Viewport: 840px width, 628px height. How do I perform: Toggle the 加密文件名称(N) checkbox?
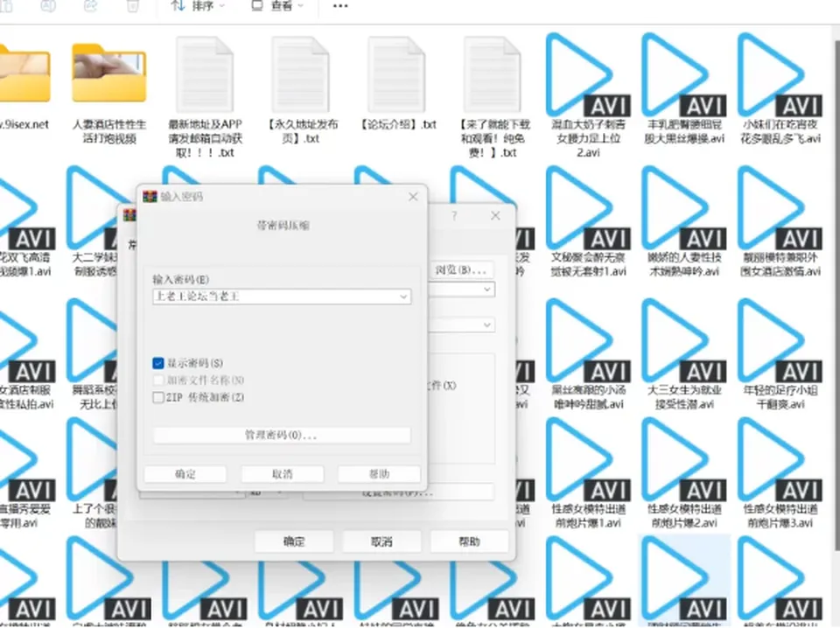point(158,380)
